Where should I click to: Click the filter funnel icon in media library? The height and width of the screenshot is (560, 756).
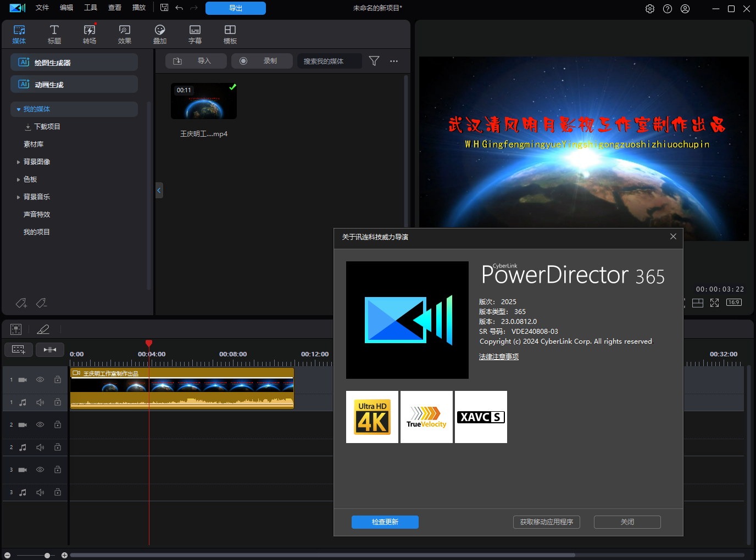pos(374,61)
